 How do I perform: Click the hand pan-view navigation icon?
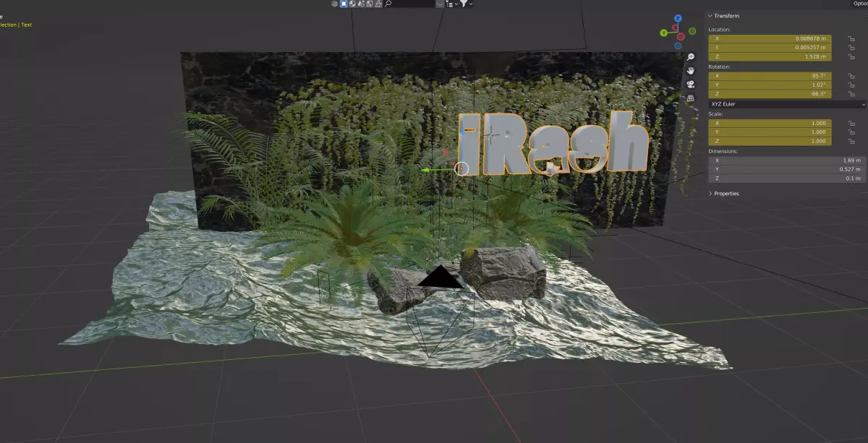(691, 71)
